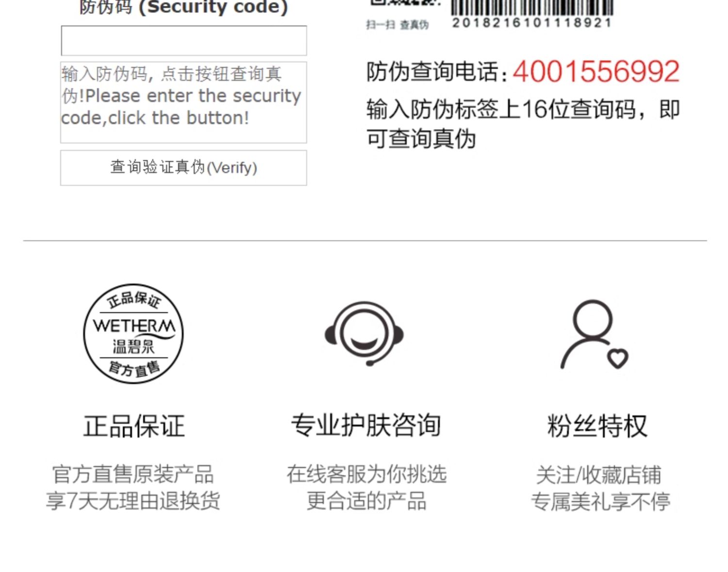Click the security code input field

click(x=183, y=41)
